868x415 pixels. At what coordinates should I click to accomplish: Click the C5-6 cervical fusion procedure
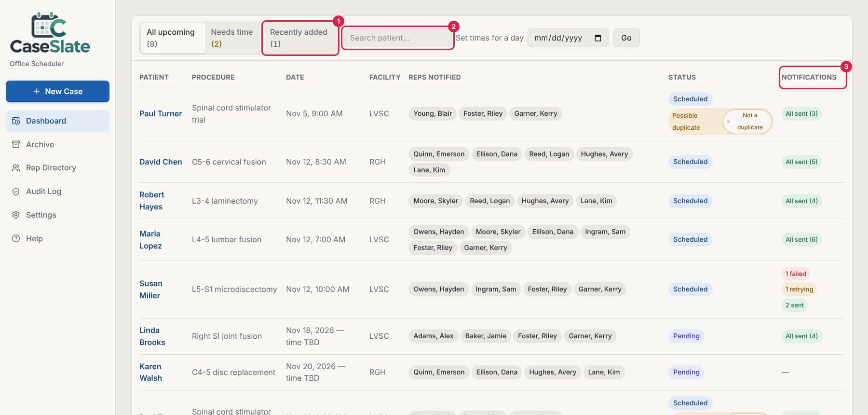(229, 162)
